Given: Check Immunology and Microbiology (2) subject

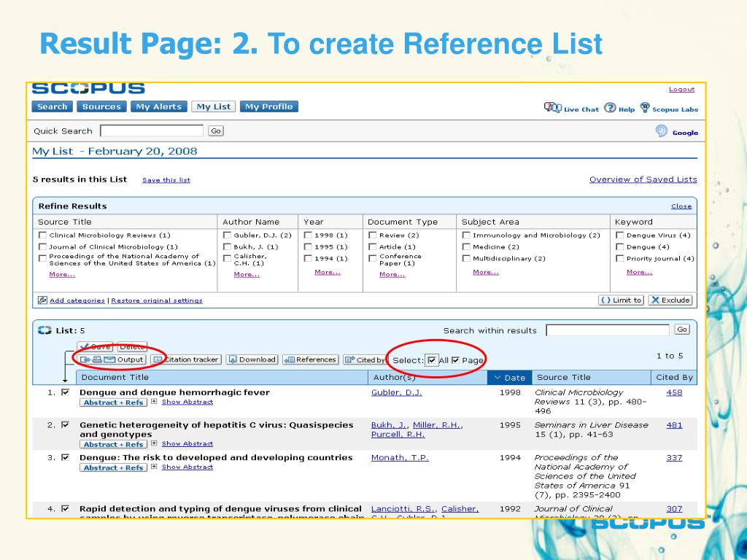Looking at the screenshot, I should tap(466, 235).
